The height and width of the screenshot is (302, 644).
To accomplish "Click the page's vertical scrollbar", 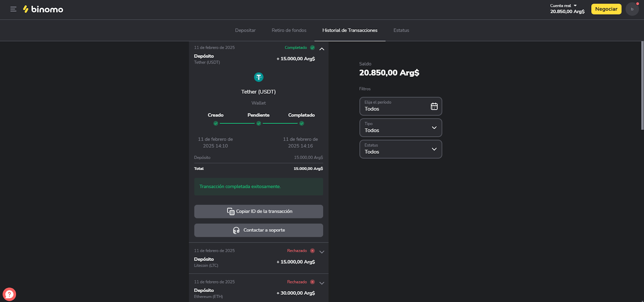I will pyautogui.click(x=642, y=85).
